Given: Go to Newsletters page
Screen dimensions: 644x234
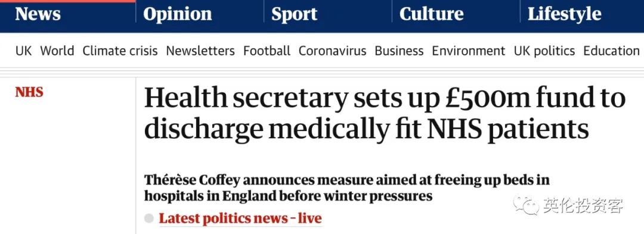Looking at the screenshot, I should pyautogui.click(x=200, y=51).
